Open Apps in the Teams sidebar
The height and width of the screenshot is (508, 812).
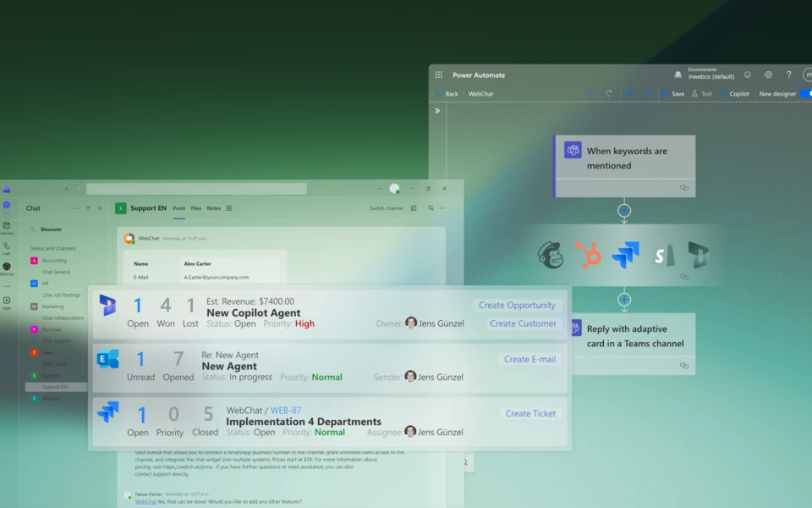pos(7,303)
